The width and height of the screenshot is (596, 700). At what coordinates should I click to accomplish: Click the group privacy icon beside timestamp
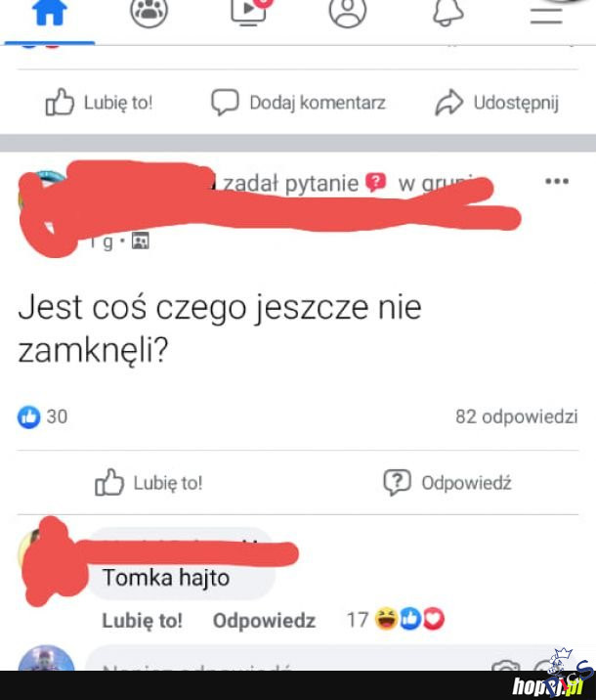pyautogui.click(x=140, y=241)
